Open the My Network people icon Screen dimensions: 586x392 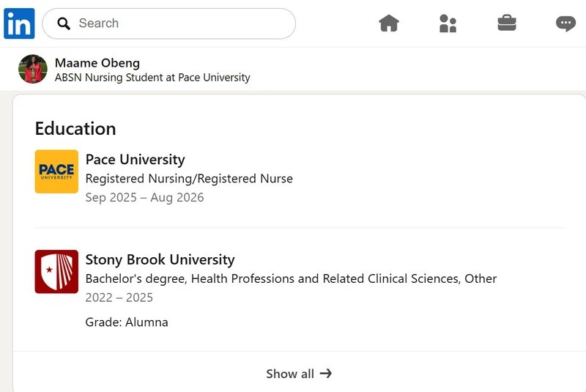[448, 23]
